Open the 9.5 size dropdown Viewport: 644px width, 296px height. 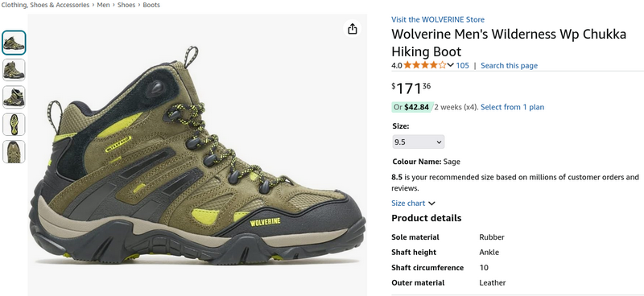pos(418,142)
